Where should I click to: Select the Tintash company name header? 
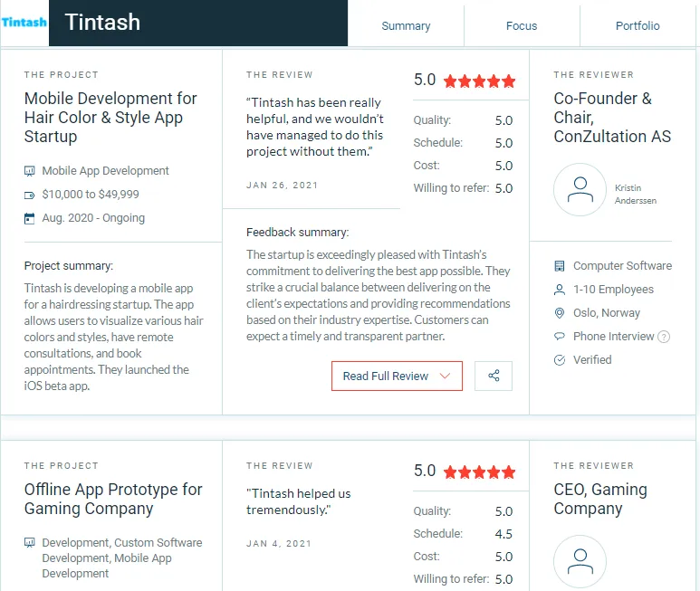click(x=102, y=23)
